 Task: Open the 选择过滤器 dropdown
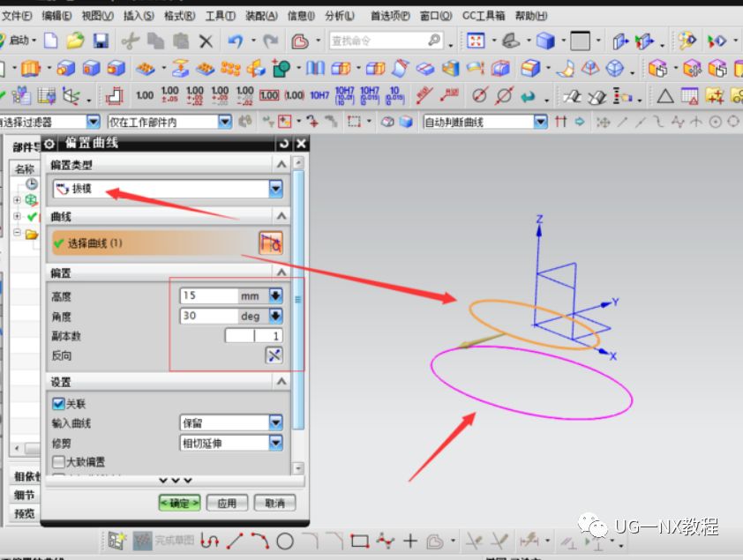point(94,122)
